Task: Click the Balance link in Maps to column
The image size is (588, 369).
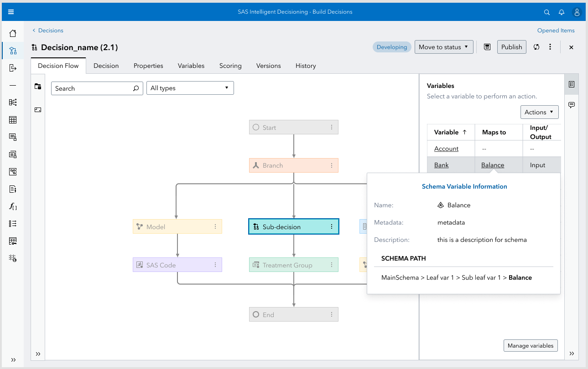Action: point(493,165)
